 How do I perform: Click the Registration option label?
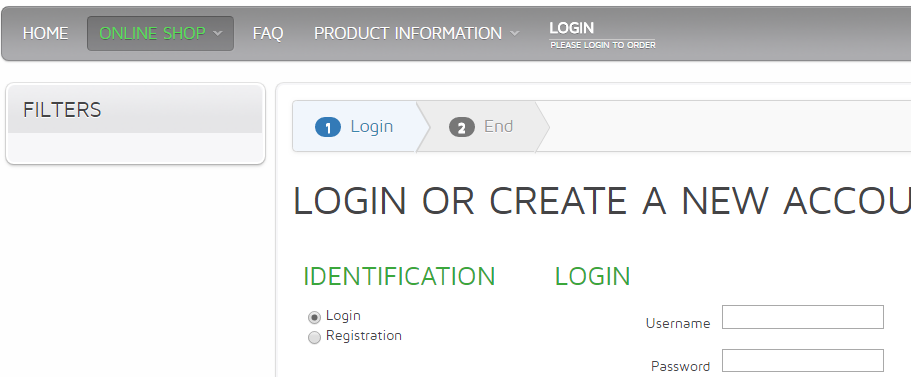click(x=364, y=336)
